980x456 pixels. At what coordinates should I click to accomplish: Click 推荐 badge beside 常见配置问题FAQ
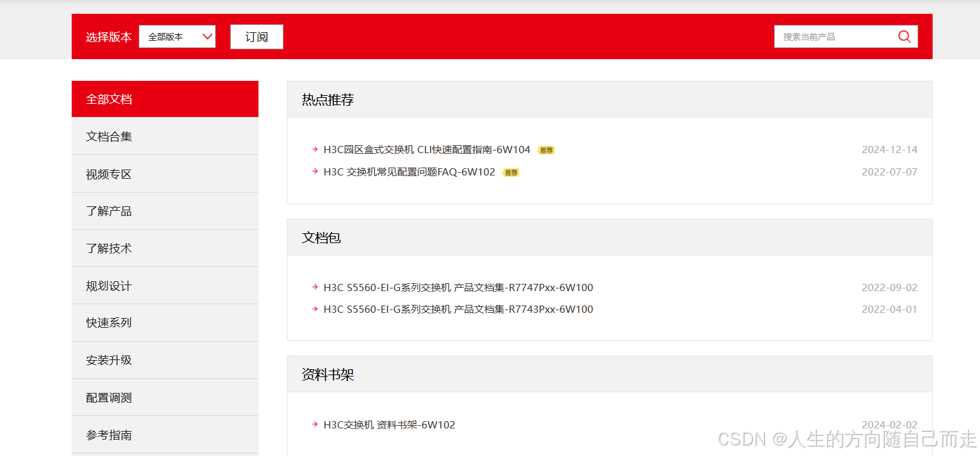511,173
